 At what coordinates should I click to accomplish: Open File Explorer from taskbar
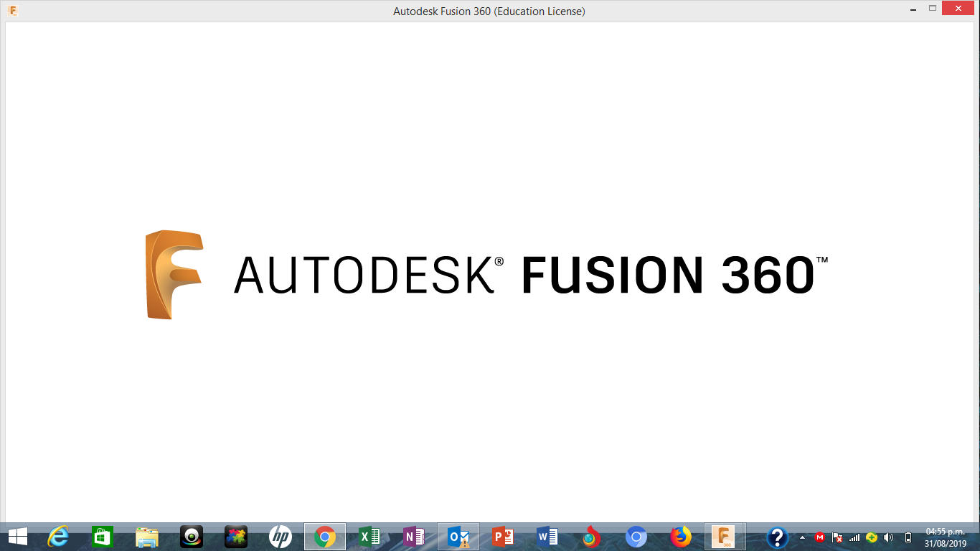pyautogui.click(x=147, y=537)
